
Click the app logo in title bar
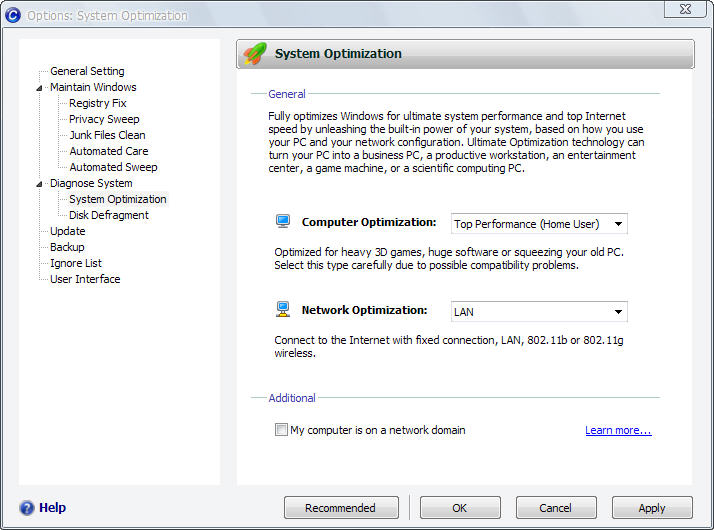pyautogui.click(x=13, y=15)
